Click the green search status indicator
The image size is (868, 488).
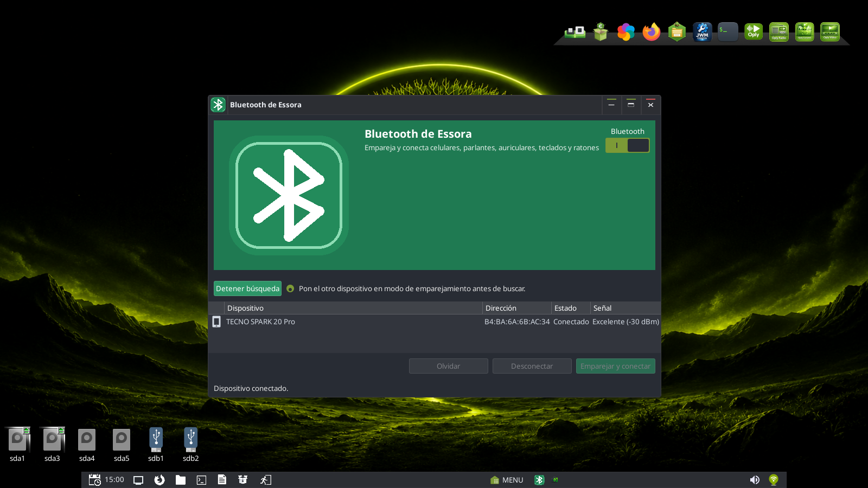pos(290,288)
